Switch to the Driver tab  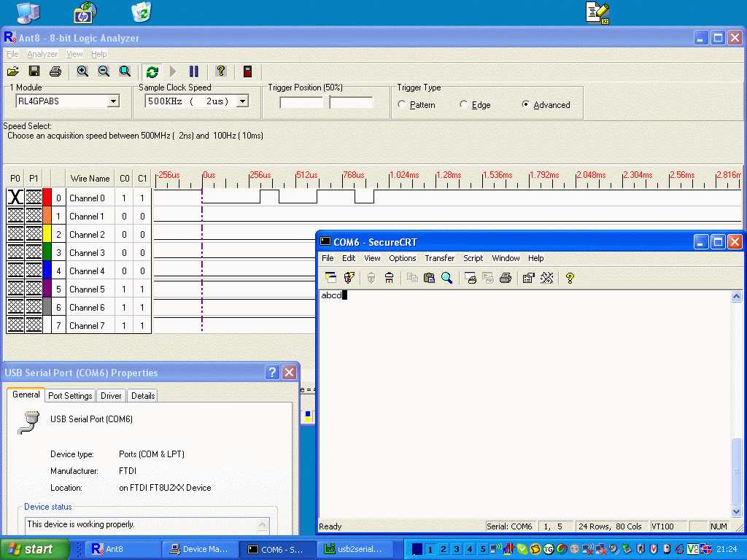click(x=111, y=396)
